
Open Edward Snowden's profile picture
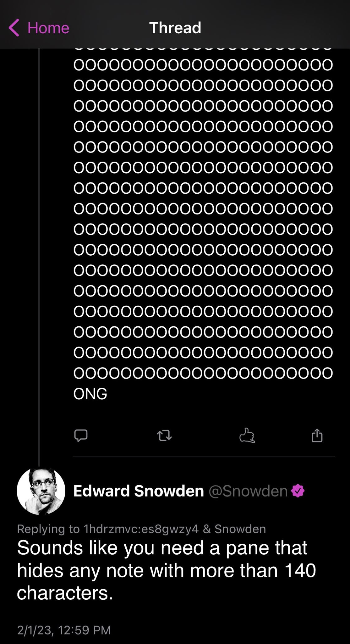(x=41, y=491)
